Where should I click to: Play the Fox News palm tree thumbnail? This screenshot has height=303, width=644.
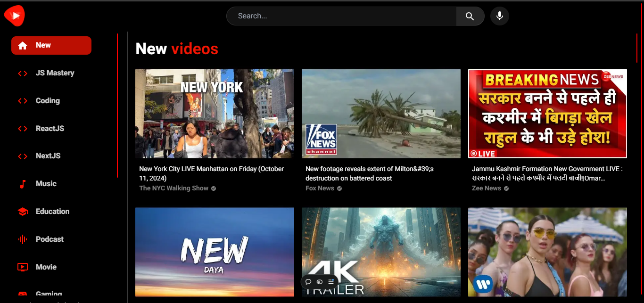point(381,114)
